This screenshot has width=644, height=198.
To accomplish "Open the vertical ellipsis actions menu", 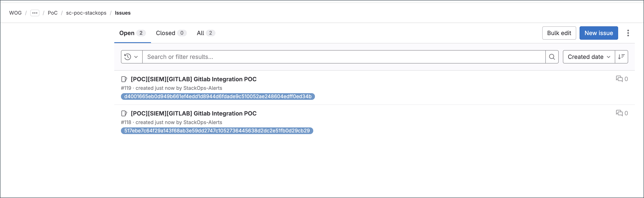I will click(x=628, y=33).
